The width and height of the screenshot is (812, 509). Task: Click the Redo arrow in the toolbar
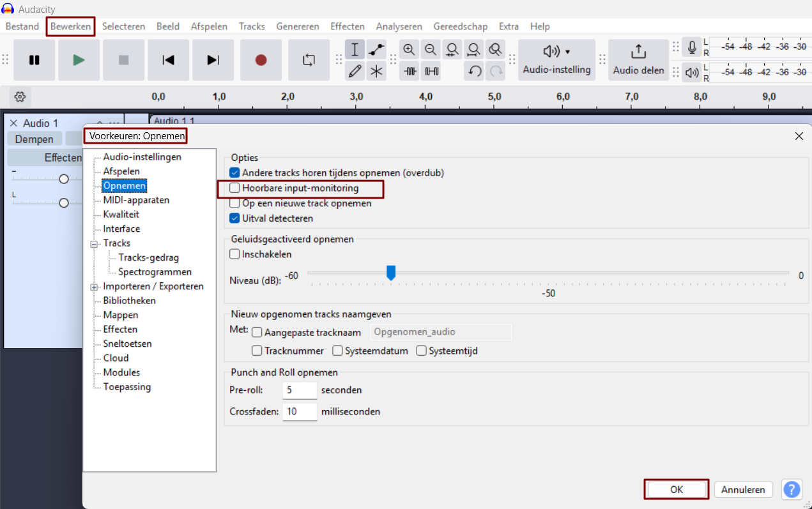tap(495, 71)
